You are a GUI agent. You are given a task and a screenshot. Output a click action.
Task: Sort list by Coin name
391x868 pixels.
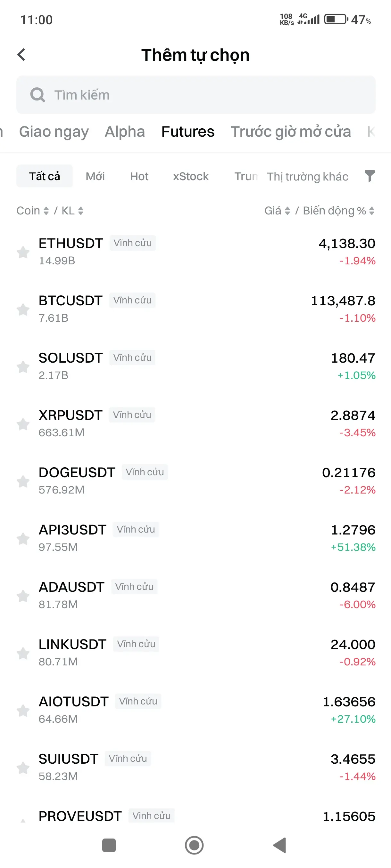[33, 211]
